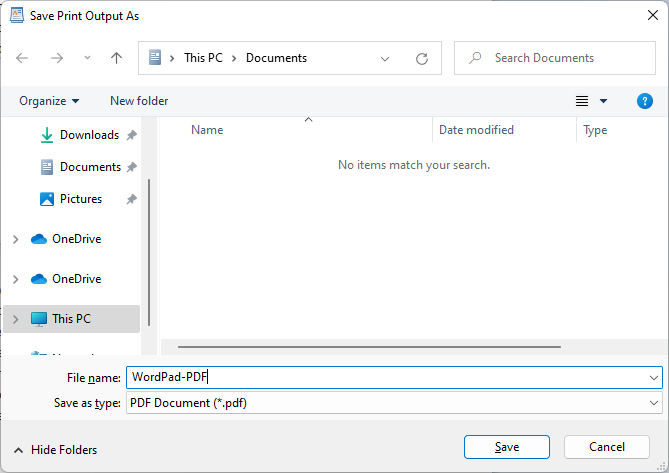
Task: Go up one folder level
Action: tap(116, 58)
